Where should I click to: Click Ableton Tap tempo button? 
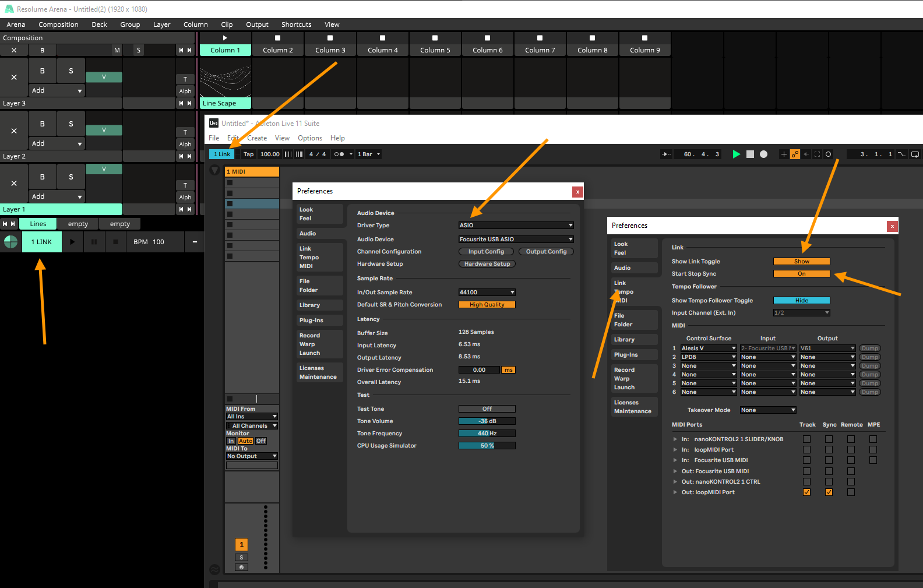coord(249,154)
